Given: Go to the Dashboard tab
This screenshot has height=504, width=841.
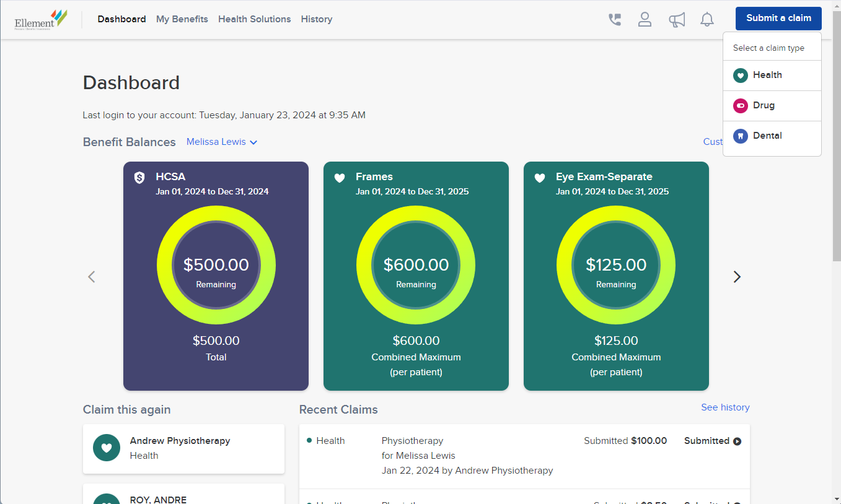Looking at the screenshot, I should (x=121, y=19).
